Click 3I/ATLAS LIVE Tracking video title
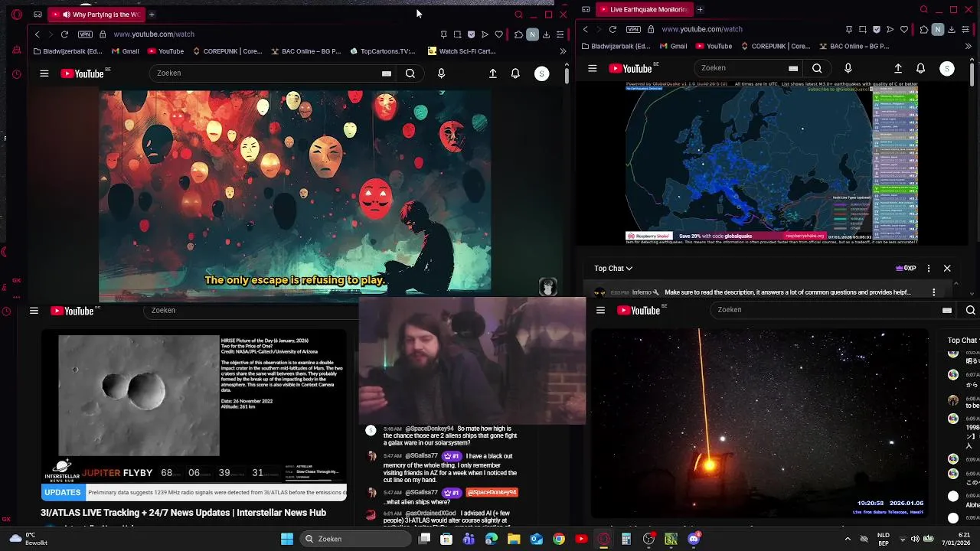This screenshot has width=980, height=551. click(x=183, y=513)
